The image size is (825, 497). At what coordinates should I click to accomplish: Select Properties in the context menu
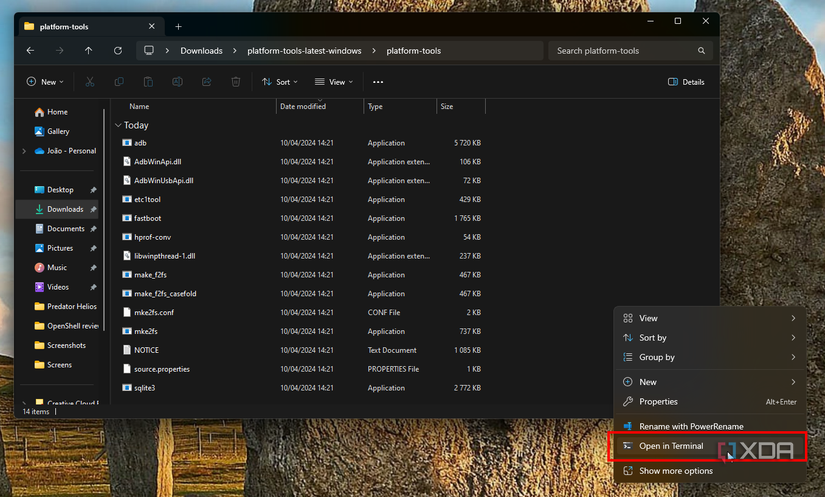pos(658,402)
